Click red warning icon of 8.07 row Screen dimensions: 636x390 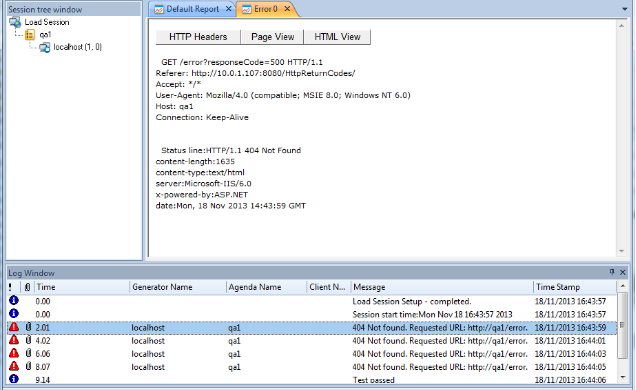pyautogui.click(x=14, y=366)
